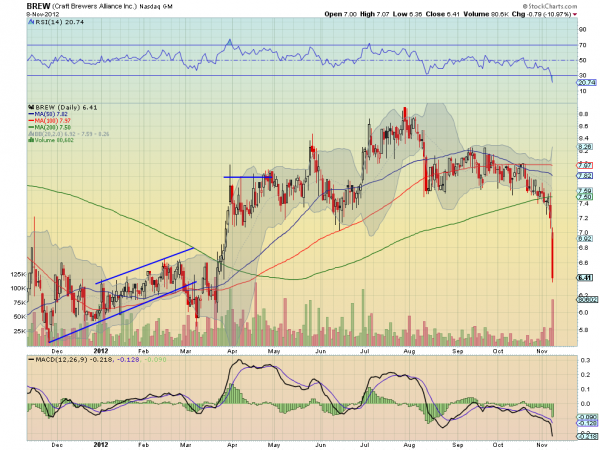Viewport: 600px width, 450px height.
Task: Click the 8.26 price tag on the right axis
Action: point(585,147)
